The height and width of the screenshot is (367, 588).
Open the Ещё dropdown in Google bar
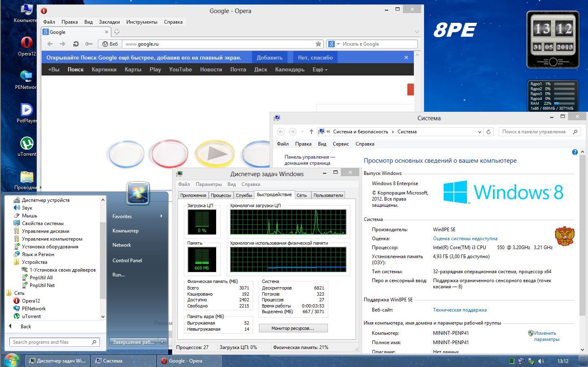tap(320, 69)
